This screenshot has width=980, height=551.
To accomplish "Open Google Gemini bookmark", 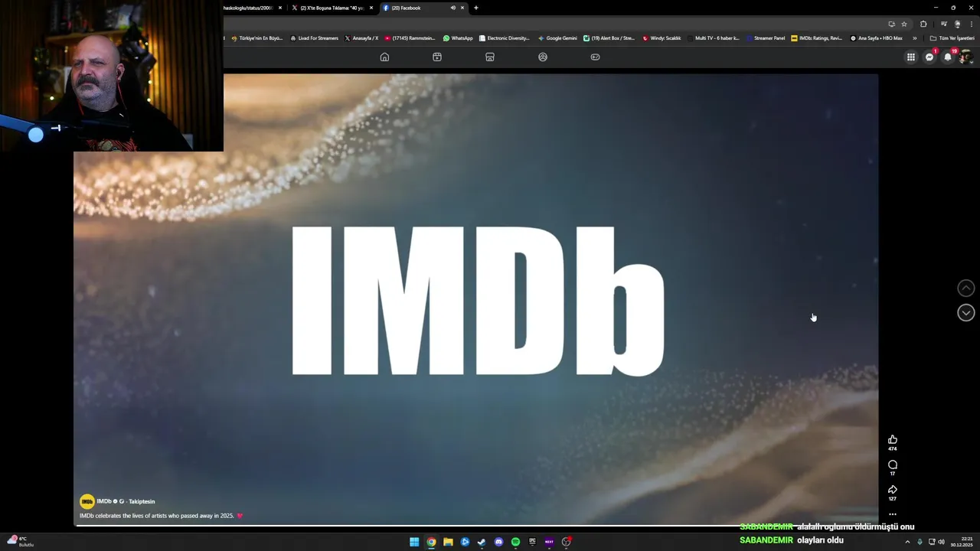I will coord(557,37).
